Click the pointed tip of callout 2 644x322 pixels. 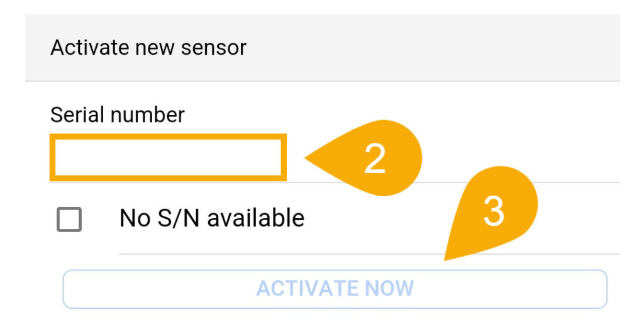(307, 158)
